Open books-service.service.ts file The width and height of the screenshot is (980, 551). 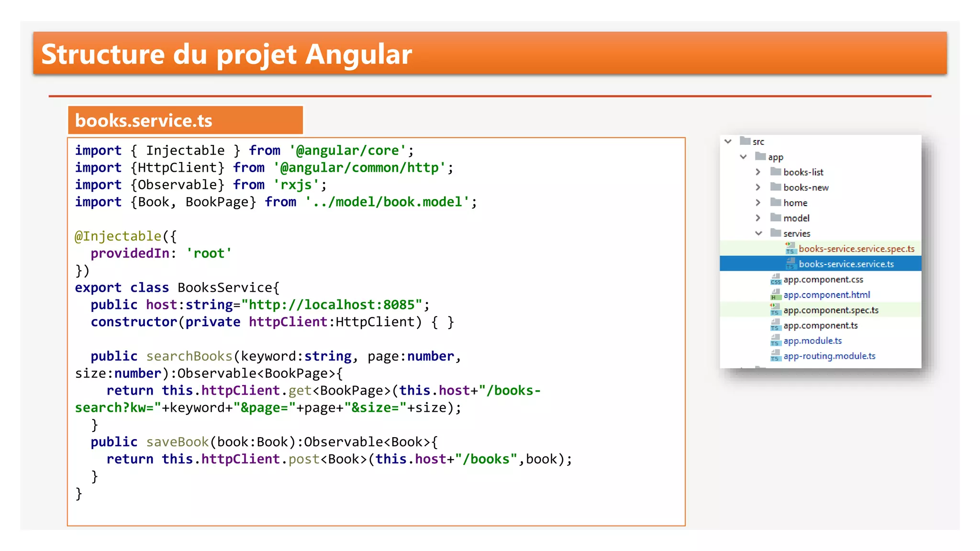pos(846,264)
